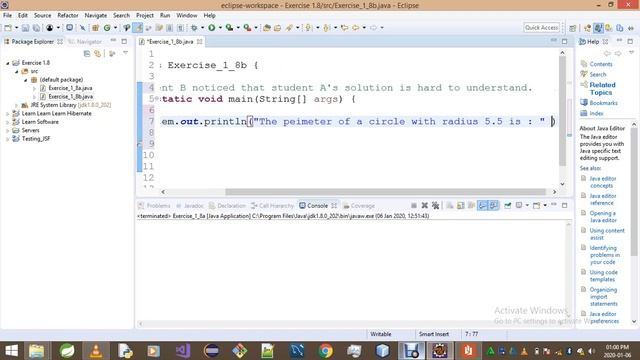The width and height of the screenshot is (640, 360).
Task: Click the Debug bug icon in toolbar
Action: [x=194, y=28]
